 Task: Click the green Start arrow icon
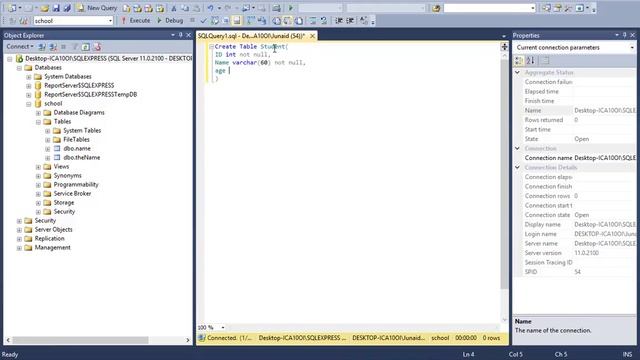[x=291, y=8]
